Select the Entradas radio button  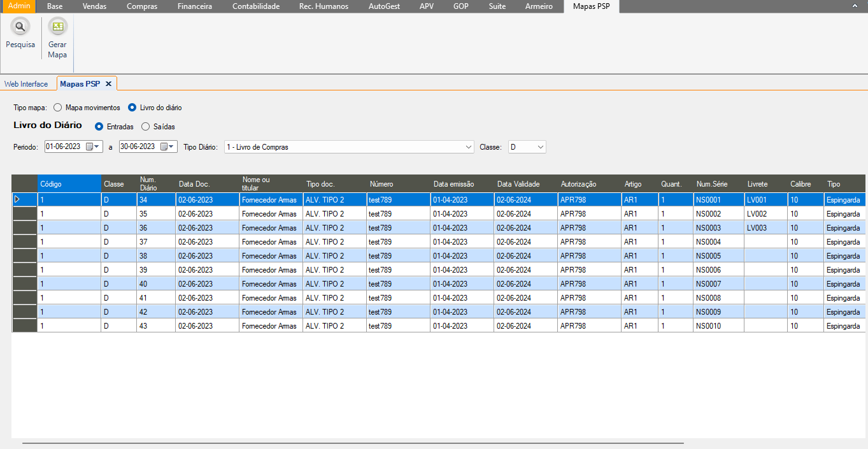click(99, 127)
